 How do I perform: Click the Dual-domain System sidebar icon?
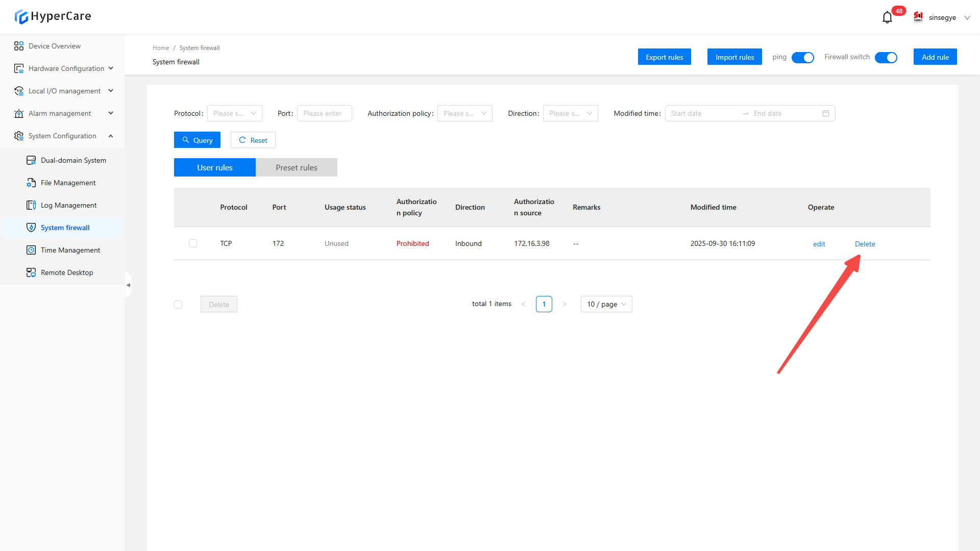[x=31, y=160]
